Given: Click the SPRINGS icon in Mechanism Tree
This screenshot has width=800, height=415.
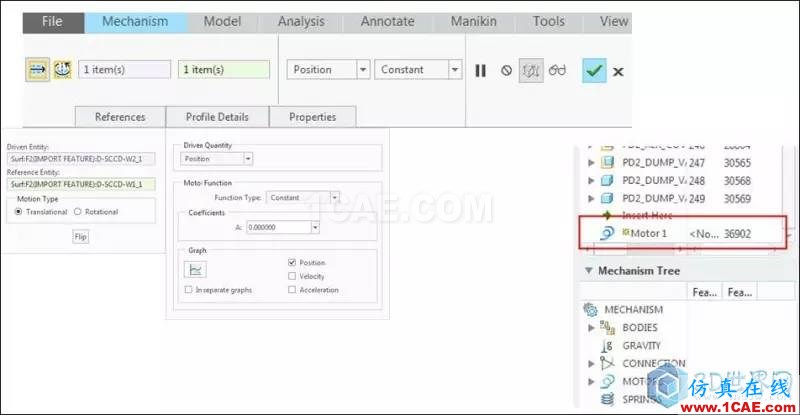Looking at the screenshot, I should click(607, 399).
